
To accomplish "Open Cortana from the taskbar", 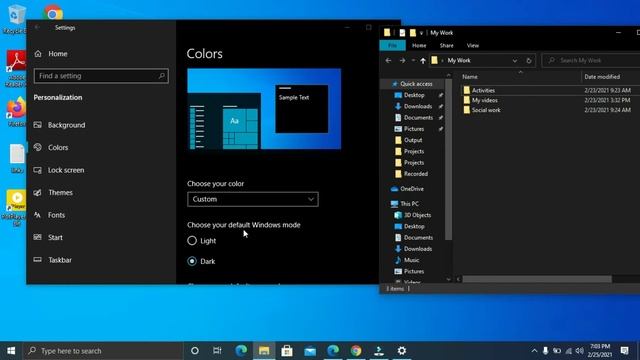I will click(195, 351).
